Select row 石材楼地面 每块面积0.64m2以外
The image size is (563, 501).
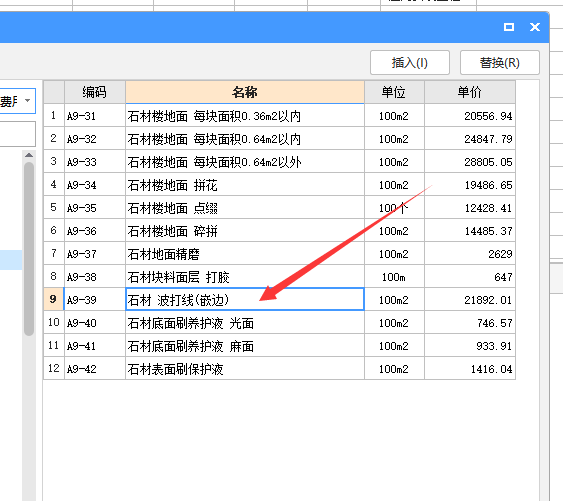click(245, 162)
